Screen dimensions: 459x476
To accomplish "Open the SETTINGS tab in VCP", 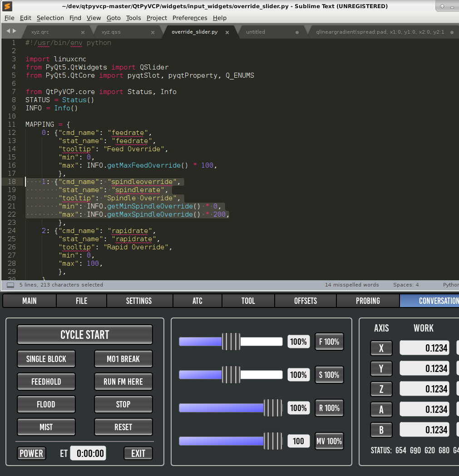I will [x=139, y=301].
